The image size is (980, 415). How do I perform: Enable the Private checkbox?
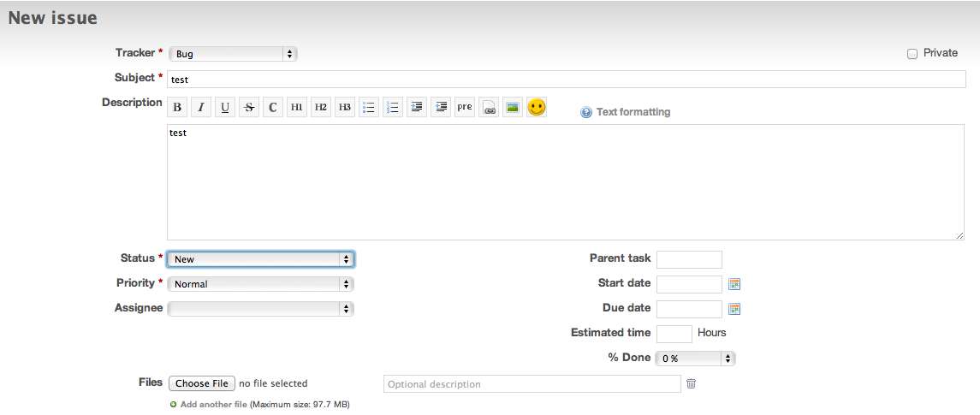[912, 54]
